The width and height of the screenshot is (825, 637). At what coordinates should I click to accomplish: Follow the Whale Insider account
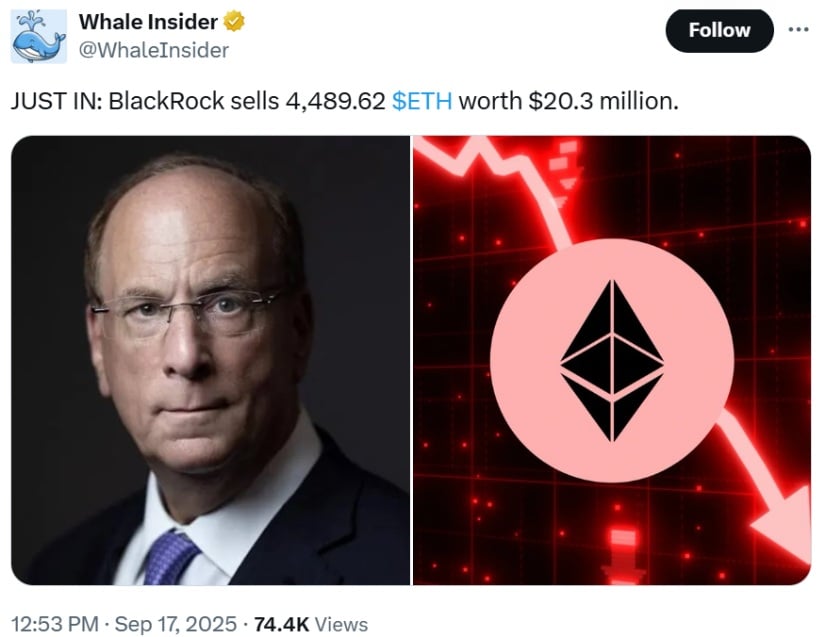coord(719,31)
